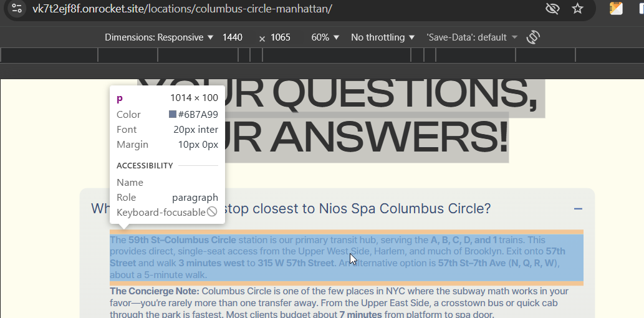Image resolution: width=644 pixels, height=318 pixels.
Task: Click the 'UR ANSWERS!' heading text
Action: tap(367, 137)
